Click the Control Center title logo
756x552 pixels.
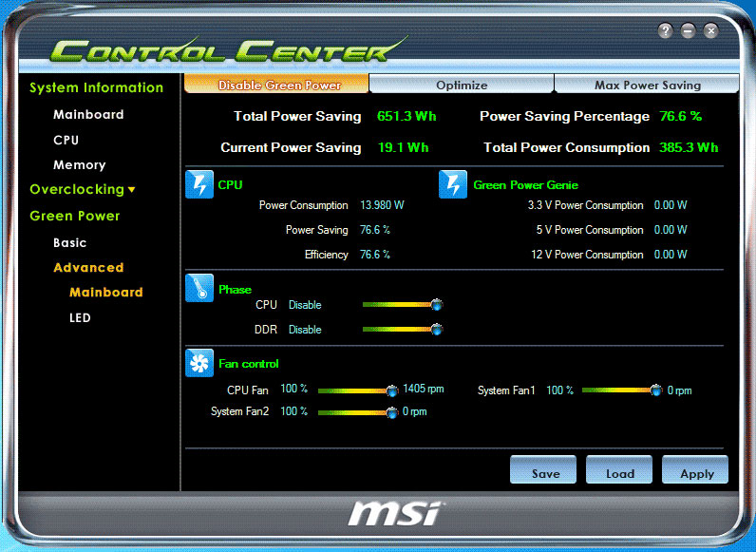pos(227,49)
